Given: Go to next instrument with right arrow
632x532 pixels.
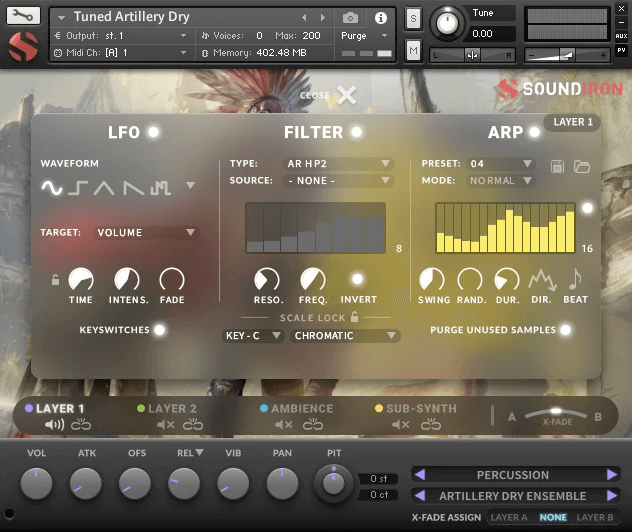Looking at the screenshot, I should (x=322, y=17).
